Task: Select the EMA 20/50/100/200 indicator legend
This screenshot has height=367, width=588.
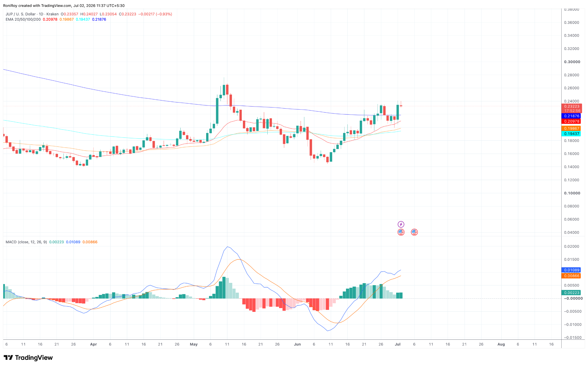Action: [x=23, y=20]
